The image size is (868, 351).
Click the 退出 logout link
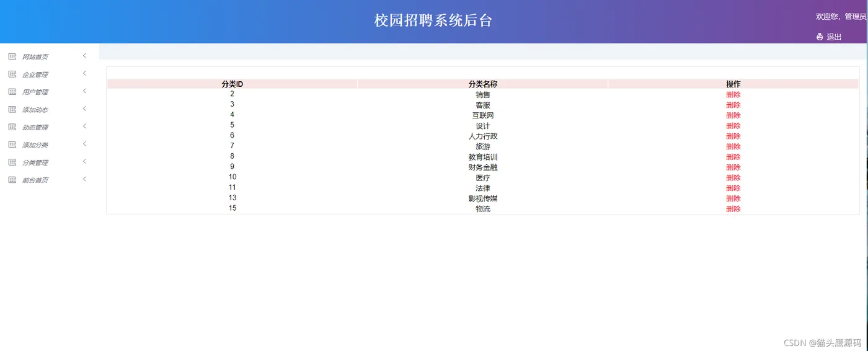834,37
